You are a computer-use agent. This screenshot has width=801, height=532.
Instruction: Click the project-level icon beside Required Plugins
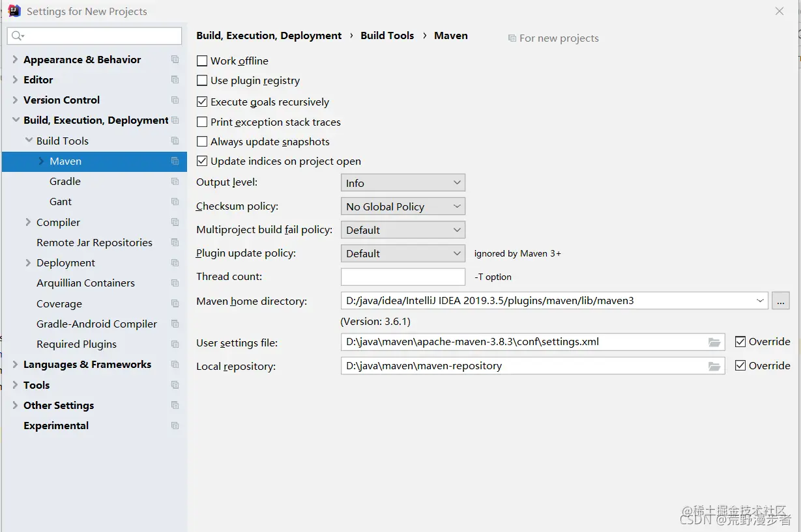(175, 344)
